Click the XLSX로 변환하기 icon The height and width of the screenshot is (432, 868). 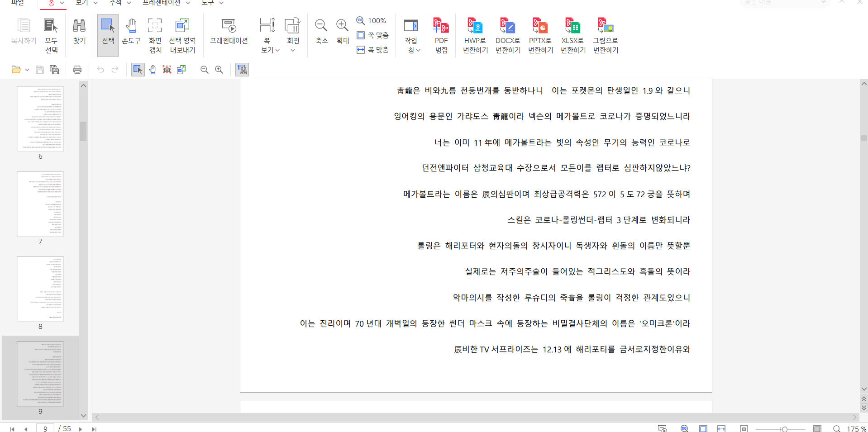573,35
